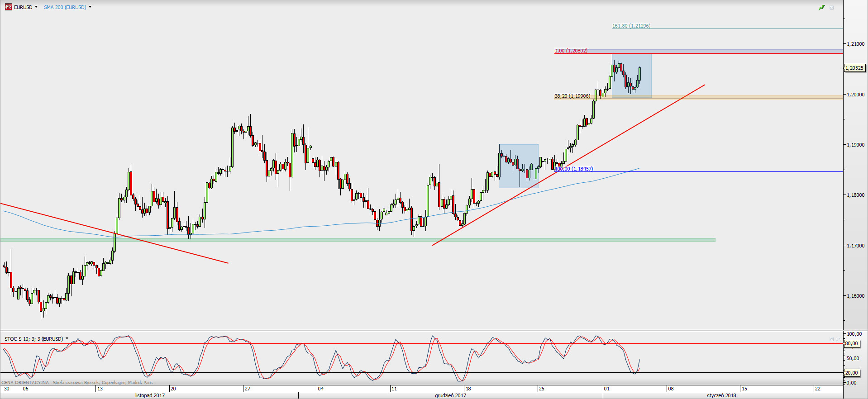Click date 15 on the time axis
The image size is (868, 399).
click(744, 389)
